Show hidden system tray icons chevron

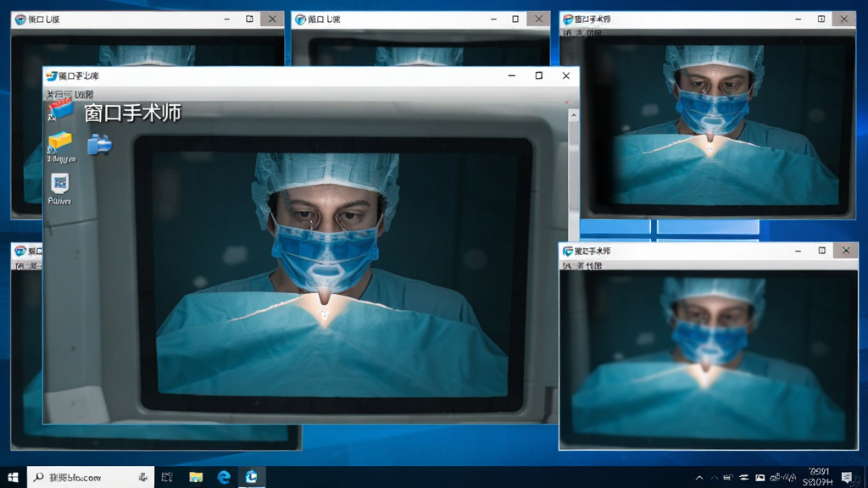(x=699, y=478)
